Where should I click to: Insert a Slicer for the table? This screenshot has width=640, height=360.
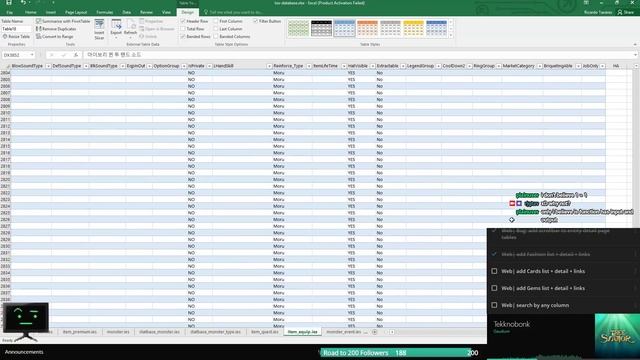(99, 29)
